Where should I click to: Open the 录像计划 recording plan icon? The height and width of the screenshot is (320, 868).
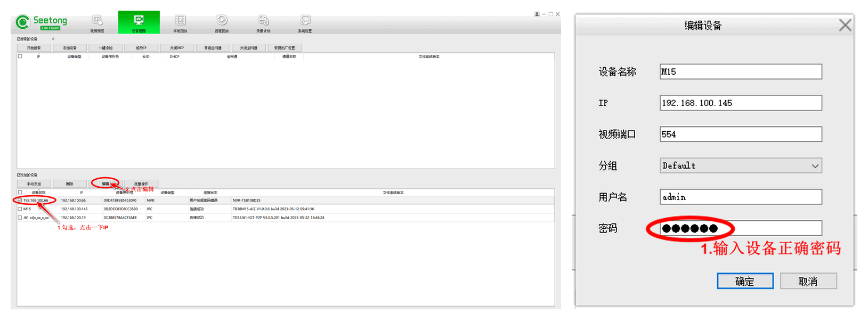click(263, 22)
